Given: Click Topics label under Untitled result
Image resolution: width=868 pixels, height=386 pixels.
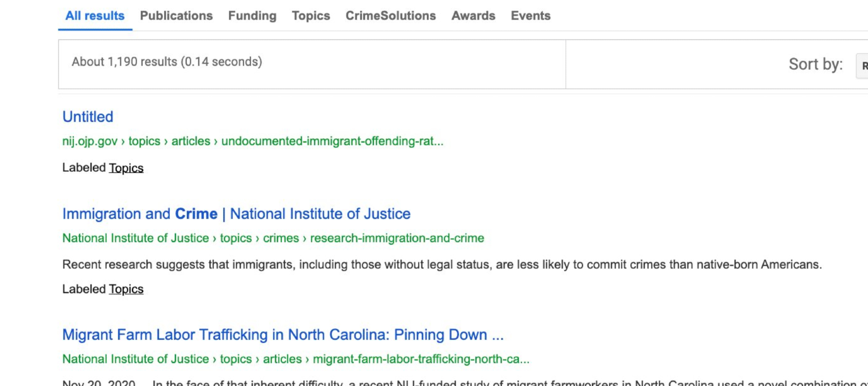Looking at the screenshot, I should tap(126, 168).
